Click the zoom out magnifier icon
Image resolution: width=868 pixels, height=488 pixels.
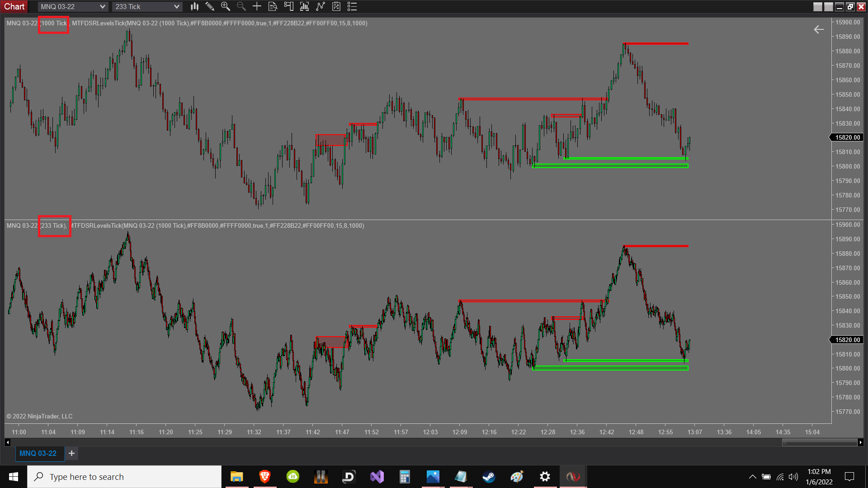point(241,6)
